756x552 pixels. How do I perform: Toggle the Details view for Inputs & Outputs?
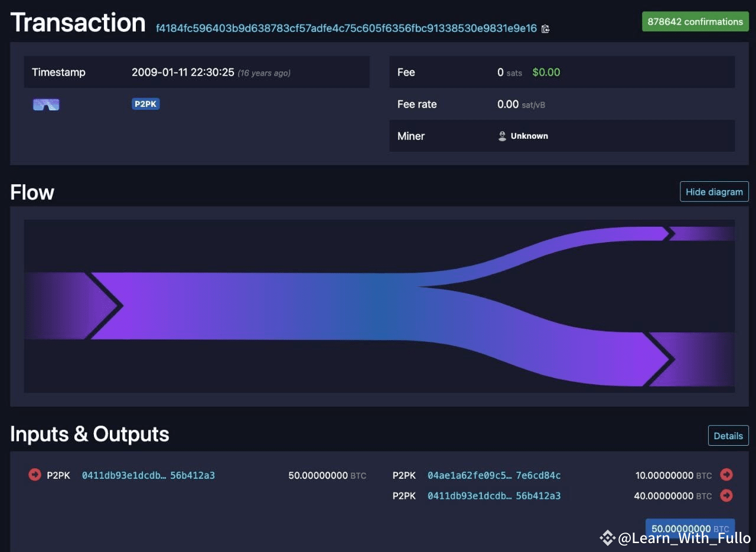[728, 435]
